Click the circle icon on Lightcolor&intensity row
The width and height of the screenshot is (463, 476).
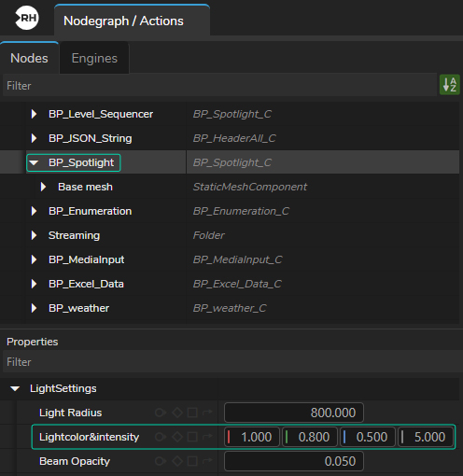[x=161, y=437]
